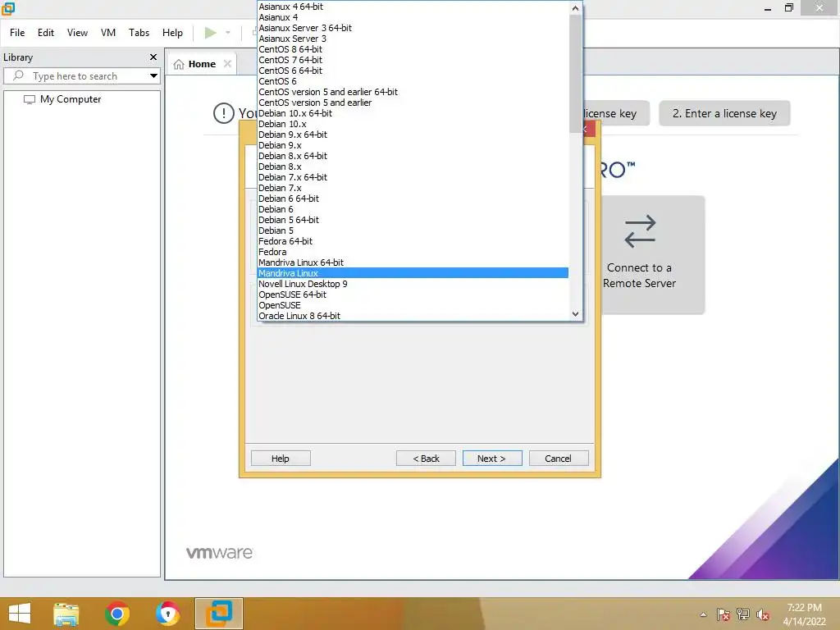Select OpenSUSE 64-bit
840x630 pixels.
(x=413, y=294)
